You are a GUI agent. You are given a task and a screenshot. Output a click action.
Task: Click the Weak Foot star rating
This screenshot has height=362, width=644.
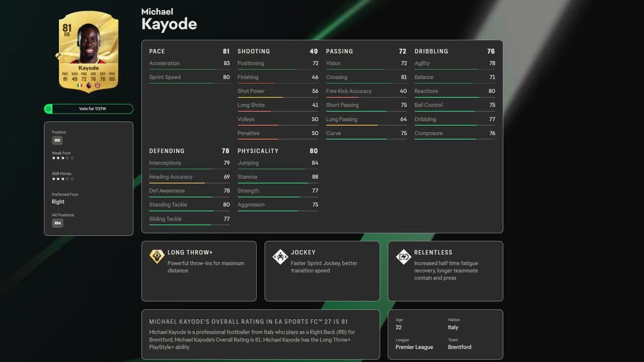point(63,158)
